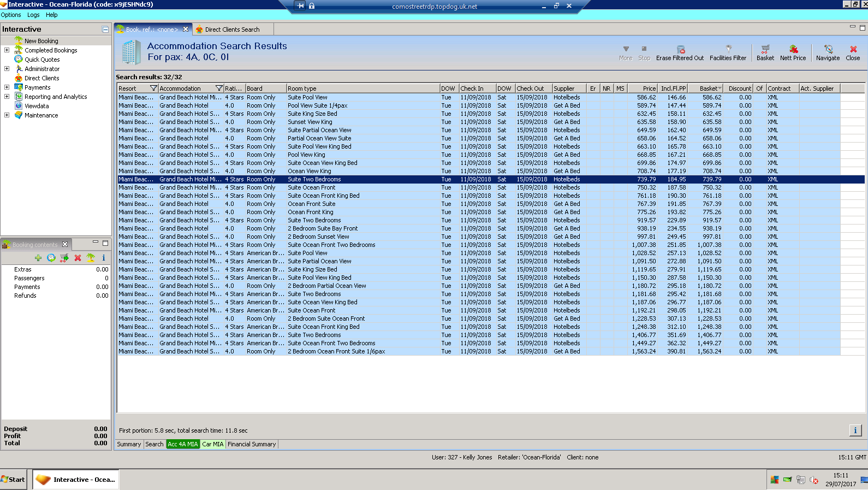The height and width of the screenshot is (490, 868).
Task: Select the Suite Two Bedrooms 739.79 row
Action: (x=491, y=179)
